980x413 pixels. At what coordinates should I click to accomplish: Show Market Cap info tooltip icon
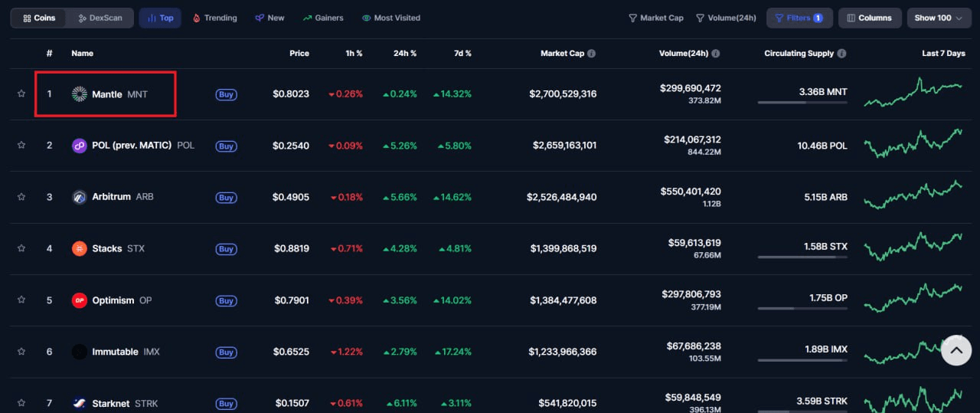pos(592,54)
